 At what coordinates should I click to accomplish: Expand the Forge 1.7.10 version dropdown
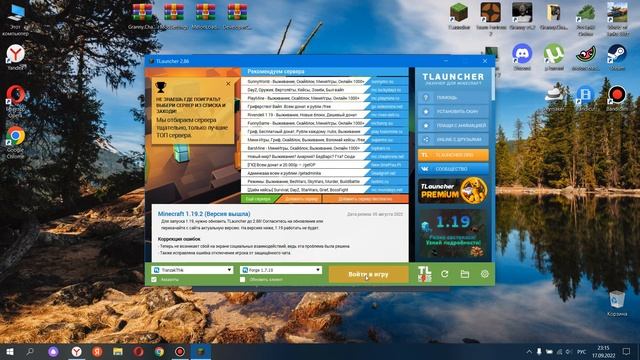tap(318, 270)
